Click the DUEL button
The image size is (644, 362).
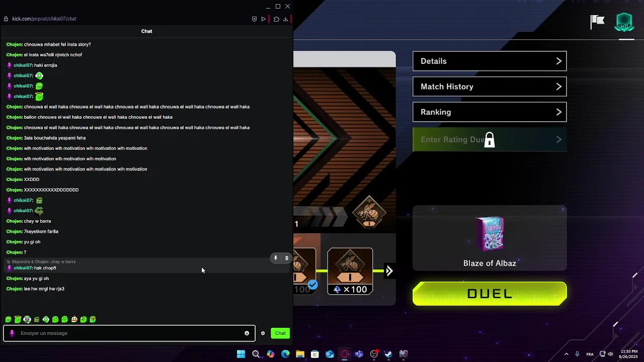(490, 294)
